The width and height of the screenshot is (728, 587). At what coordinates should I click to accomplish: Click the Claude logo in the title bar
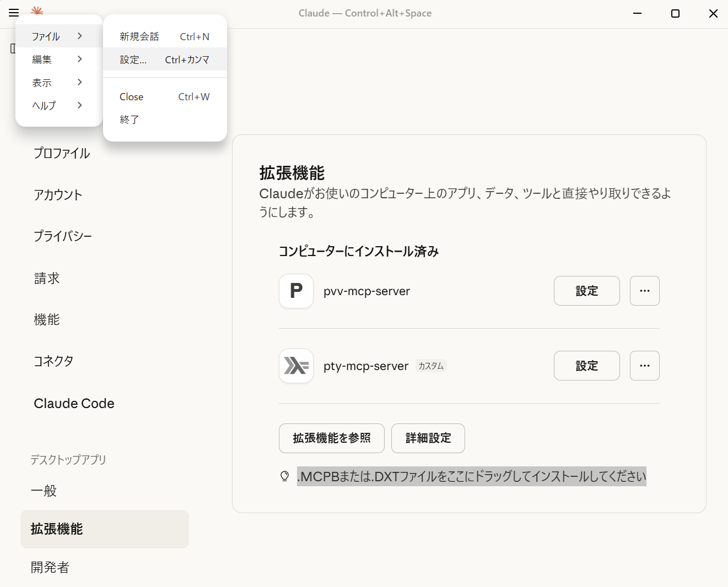pyautogui.click(x=36, y=11)
